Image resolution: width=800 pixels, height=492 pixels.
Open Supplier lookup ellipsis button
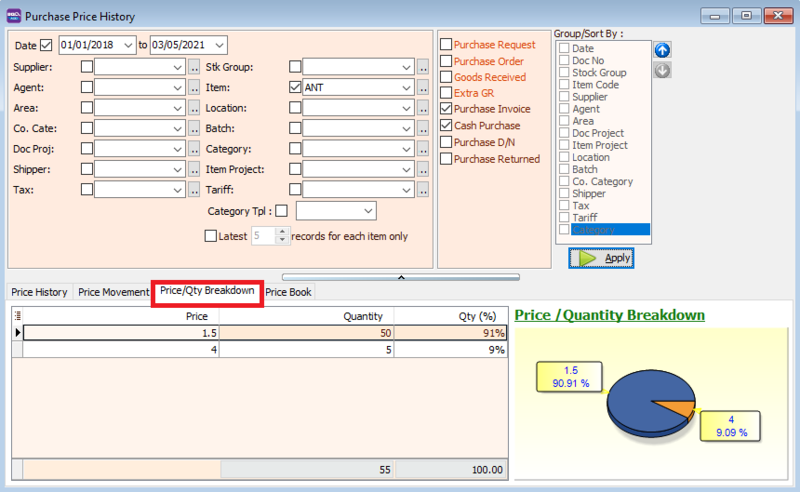click(194, 67)
